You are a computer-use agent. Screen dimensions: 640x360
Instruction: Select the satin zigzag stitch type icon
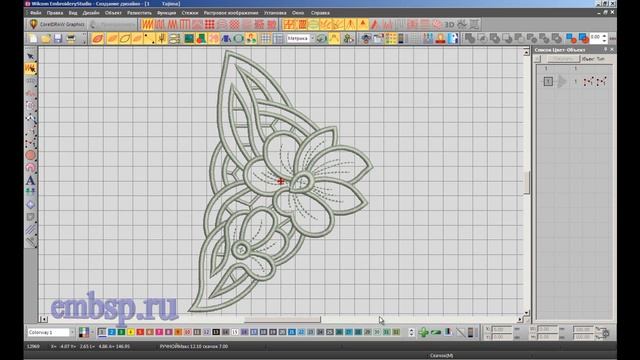pyautogui.click(x=147, y=24)
